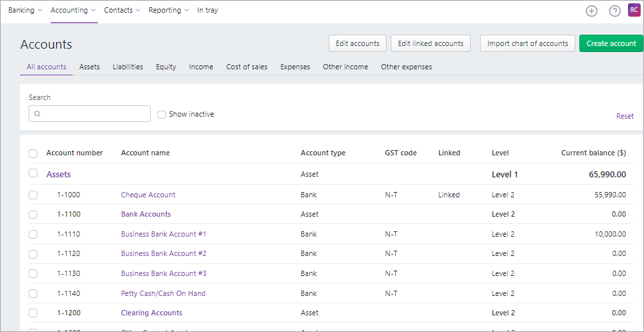Click the magnifier icon in search box

click(x=37, y=114)
